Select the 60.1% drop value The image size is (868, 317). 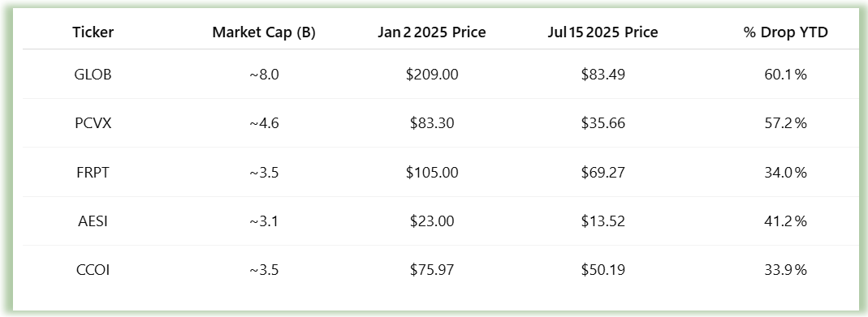785,75
